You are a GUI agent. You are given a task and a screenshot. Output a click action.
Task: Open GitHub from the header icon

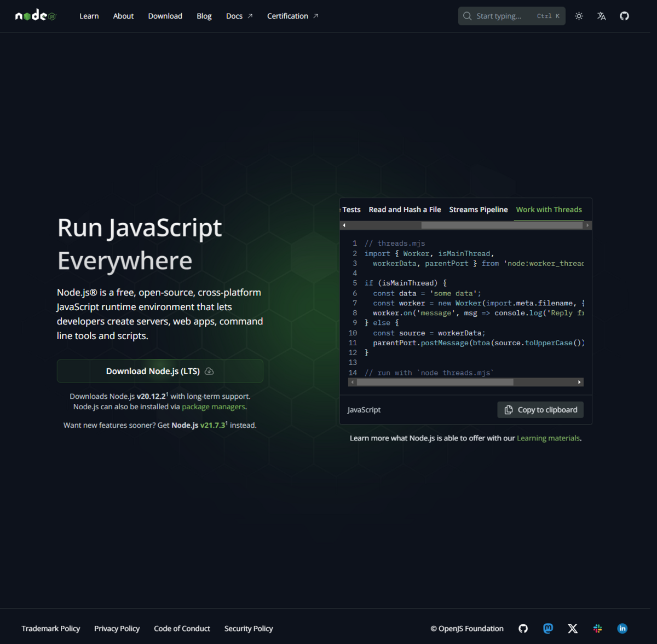click(624, 16)
